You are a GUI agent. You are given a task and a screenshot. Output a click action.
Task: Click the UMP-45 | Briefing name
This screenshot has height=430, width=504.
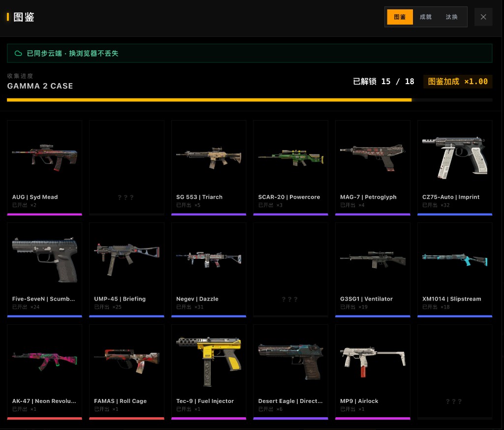pyautogui.click(x=120, y=299)
